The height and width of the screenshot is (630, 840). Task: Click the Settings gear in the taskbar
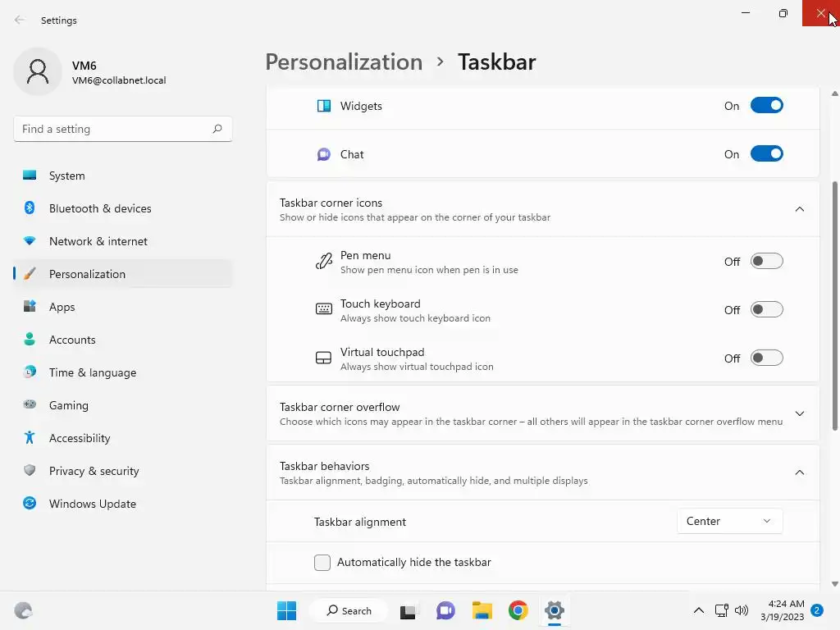[x=555, y=610]
